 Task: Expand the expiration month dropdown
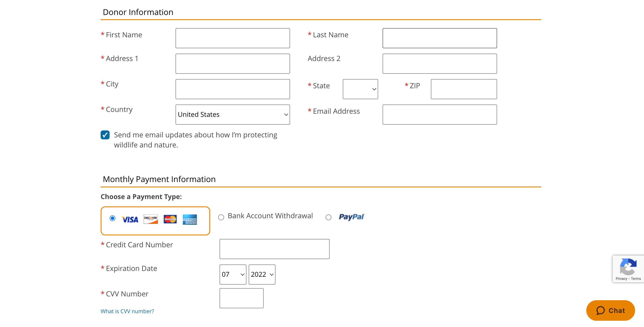[233, 275]
